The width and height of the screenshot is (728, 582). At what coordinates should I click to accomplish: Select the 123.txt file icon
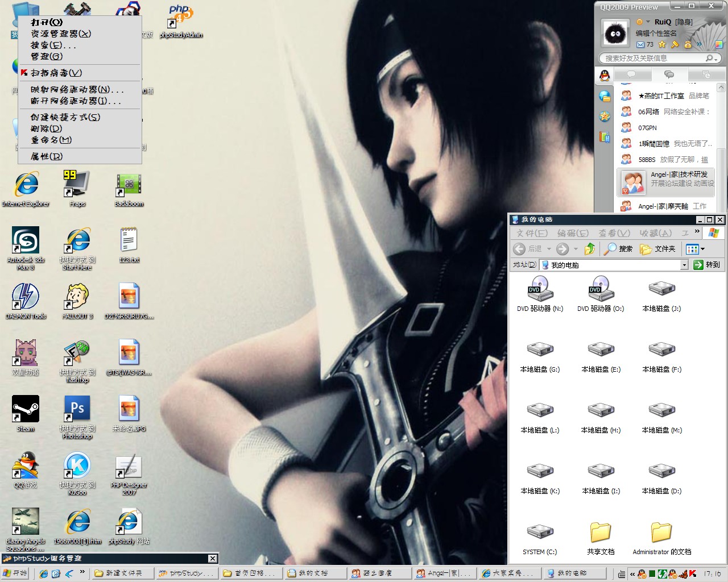(x=129, y=245)
